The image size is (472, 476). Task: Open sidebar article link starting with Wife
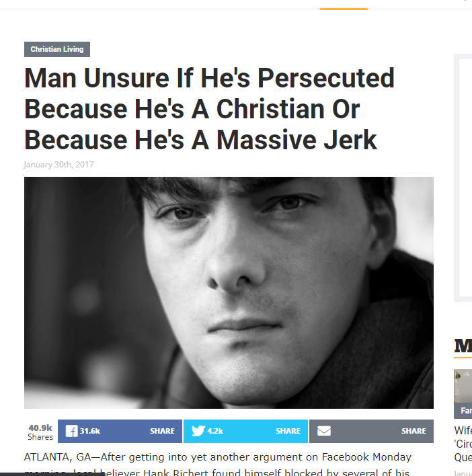coord(463,444)
